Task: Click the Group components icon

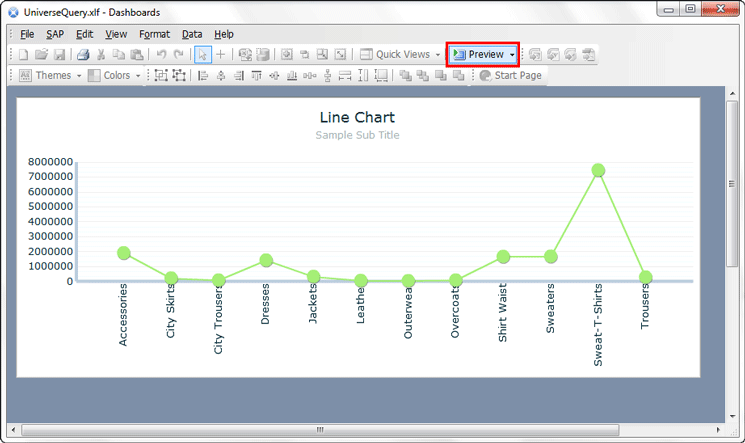Action: (161, 75)
